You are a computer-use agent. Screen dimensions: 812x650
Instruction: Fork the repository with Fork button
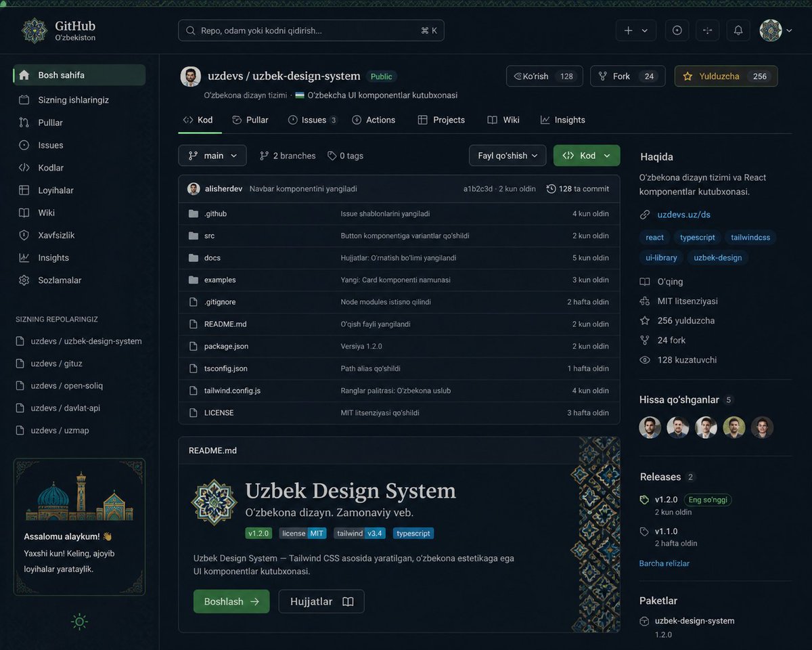628,77
